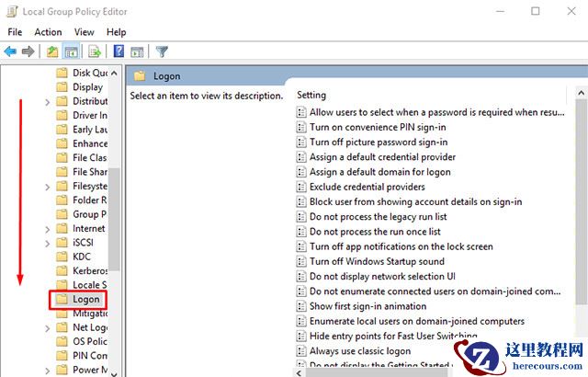Select the Kerberos folder in tree
Image resolution: width=588 pixels, height=377 pixels.
tap(82, 270)
